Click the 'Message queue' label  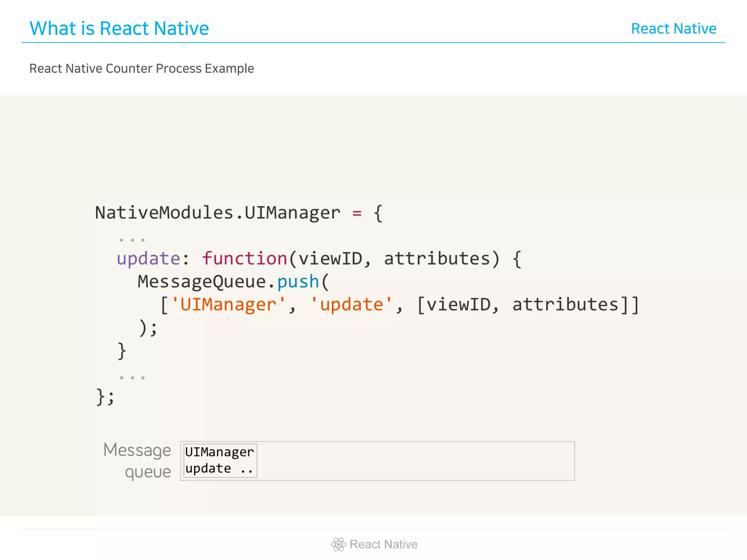[137, 460]
